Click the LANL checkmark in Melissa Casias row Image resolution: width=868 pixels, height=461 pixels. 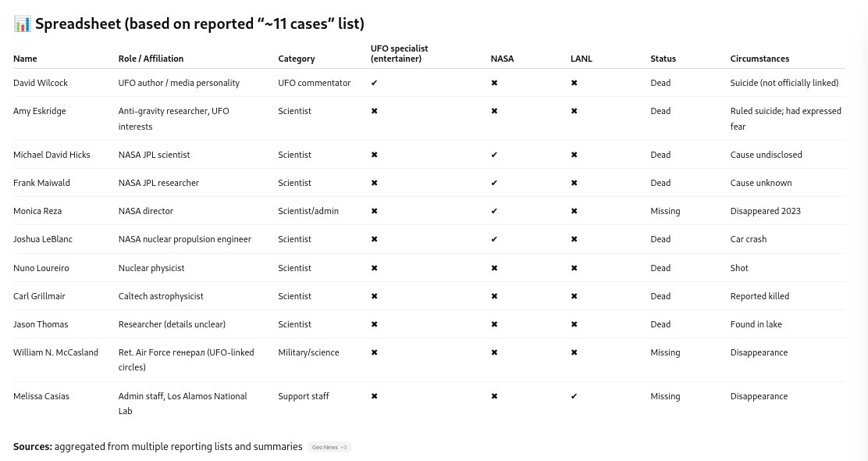[574, 396]
